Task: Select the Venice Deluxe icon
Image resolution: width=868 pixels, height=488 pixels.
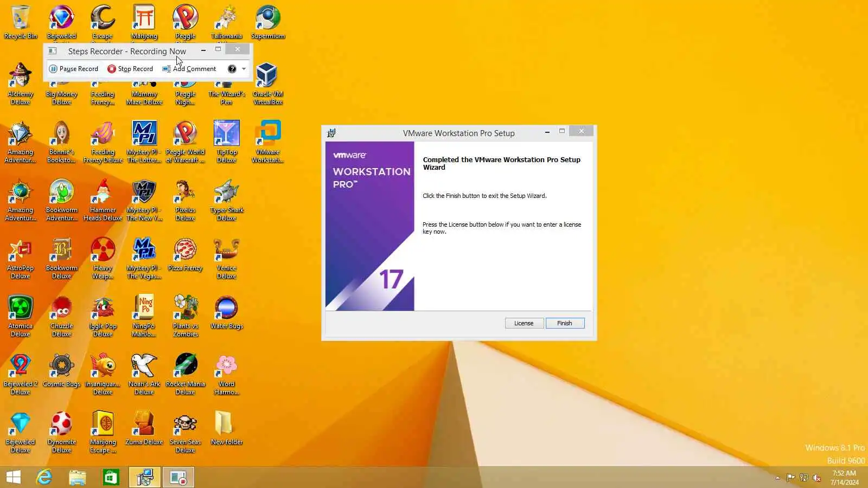Action: [x=227, y=258]
